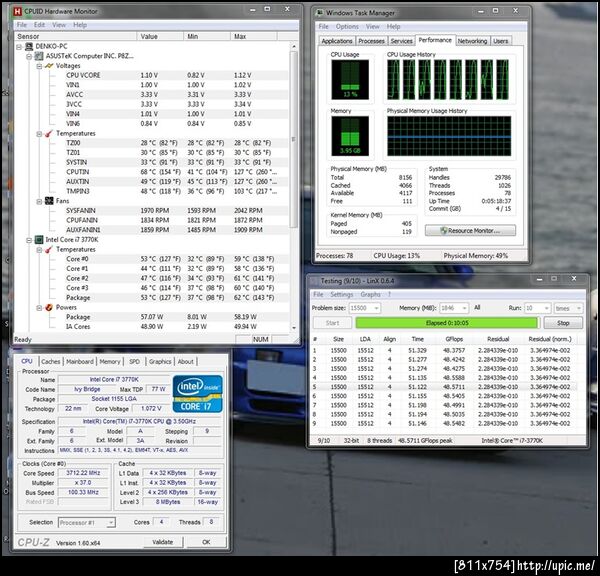Open Task Manager Options menu

347,26
